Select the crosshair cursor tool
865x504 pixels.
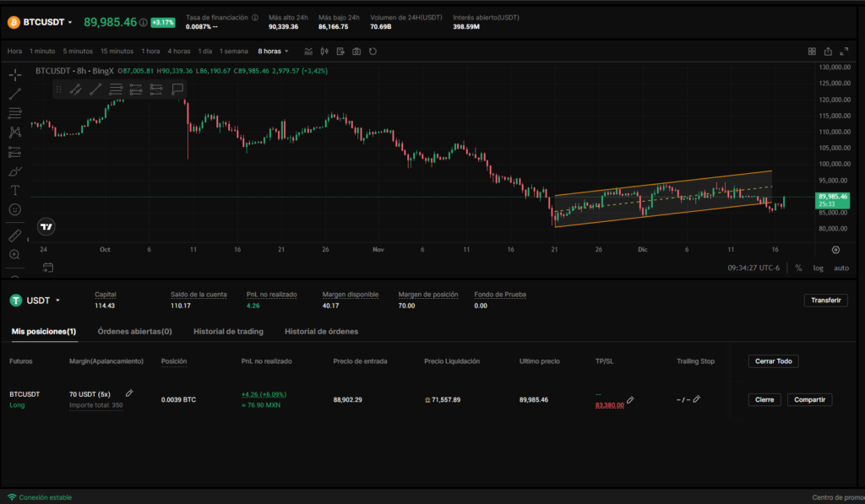[x=15, y=74]
